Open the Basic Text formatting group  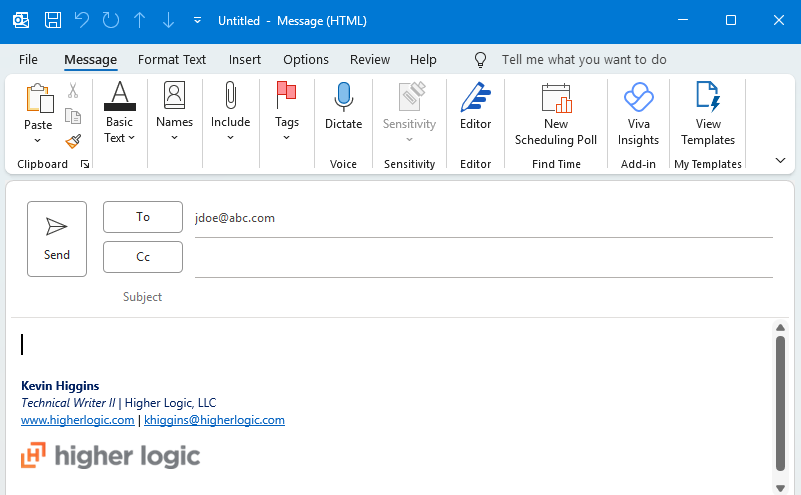120,112
